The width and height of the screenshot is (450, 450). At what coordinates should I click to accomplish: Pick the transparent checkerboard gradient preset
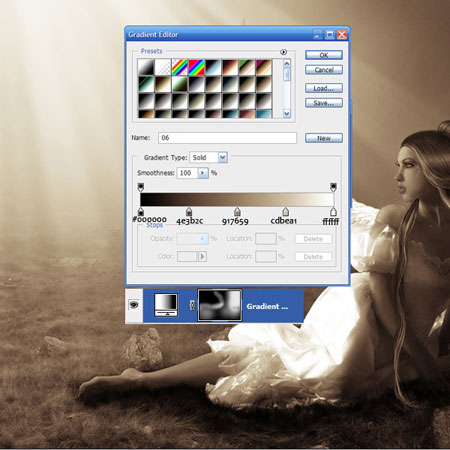click(x=163, y=67)
